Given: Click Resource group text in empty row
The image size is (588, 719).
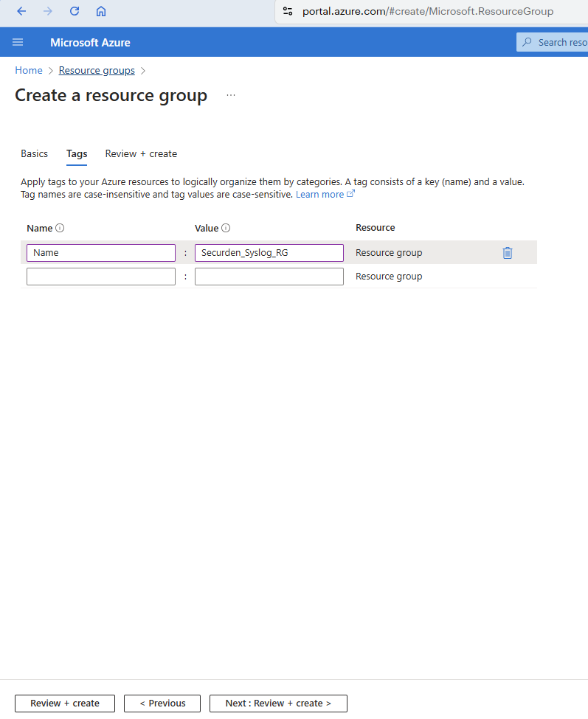Looking at the screenshot, I should point(389,277).
